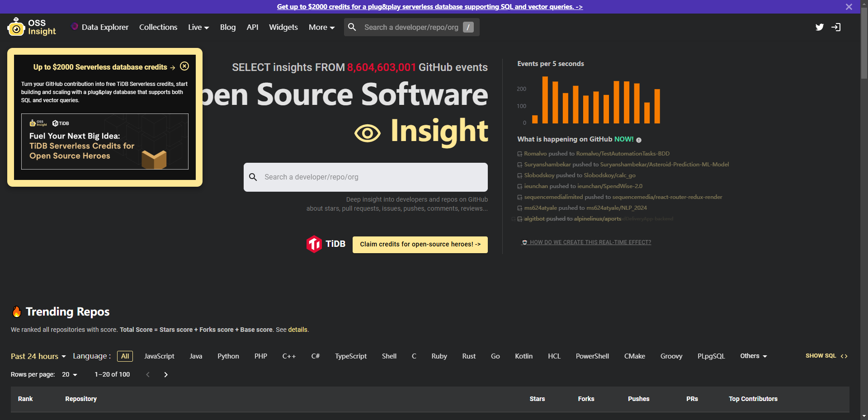Click the OSS Insight logo
868x420 pixels.
coord(31,27)
